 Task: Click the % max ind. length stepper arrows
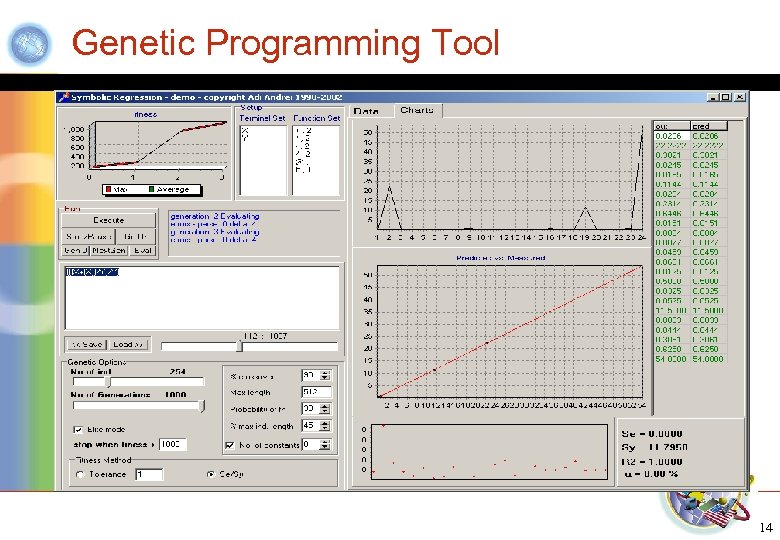pos(325,426)
